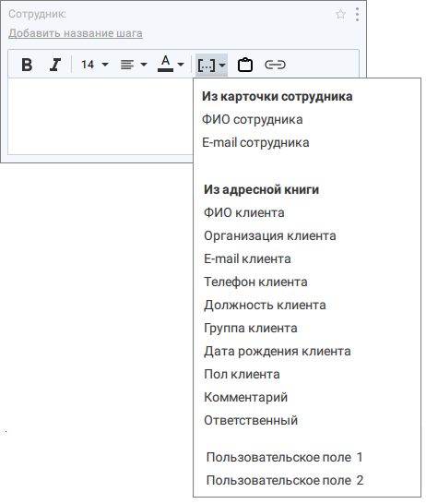Screen dimensions: 426x504
Task: Choose 'Организация клиента' variable
Action: (x=270, y=236)
